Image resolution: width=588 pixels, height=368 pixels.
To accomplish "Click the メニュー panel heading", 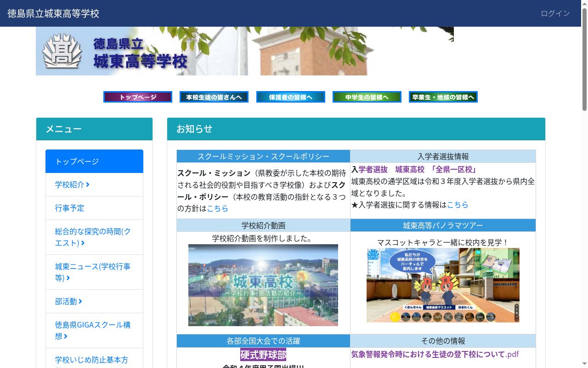I will 94,129.
